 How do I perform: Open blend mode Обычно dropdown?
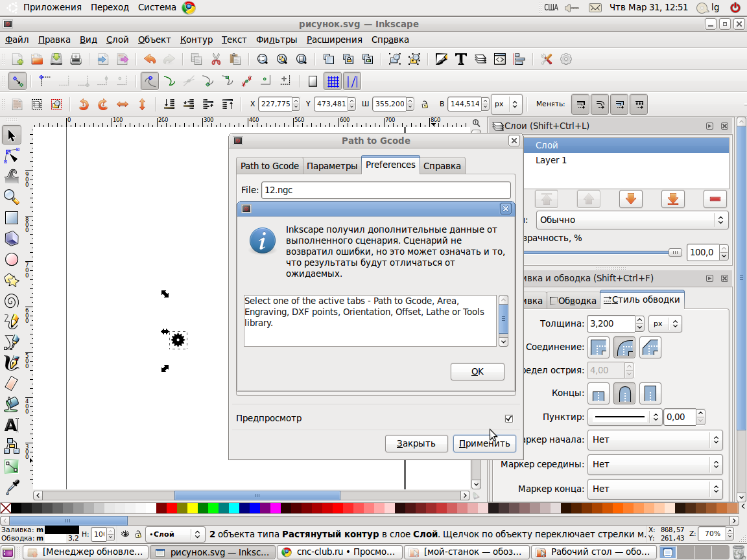coord(632,220)
